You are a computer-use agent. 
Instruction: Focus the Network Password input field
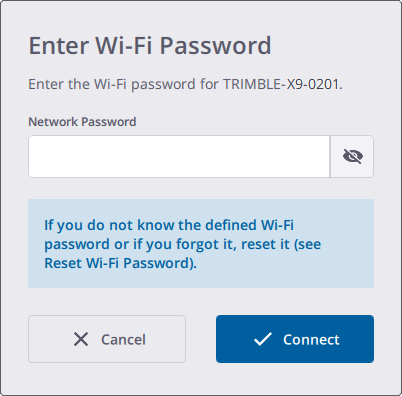point(179,156)
